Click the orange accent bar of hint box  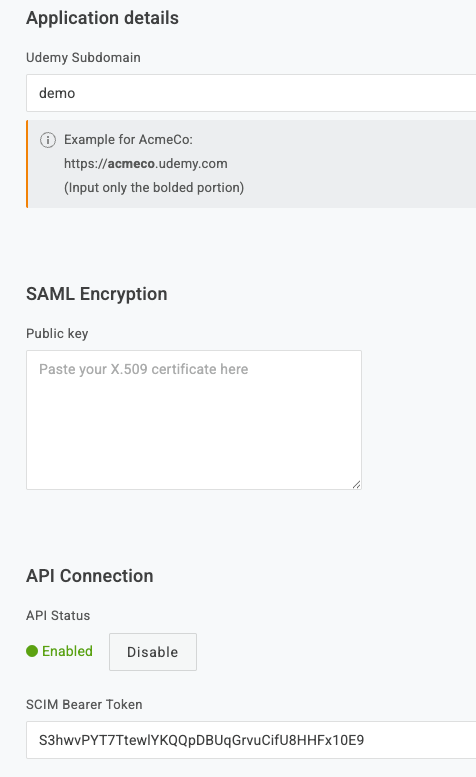(x=27, y=164)
